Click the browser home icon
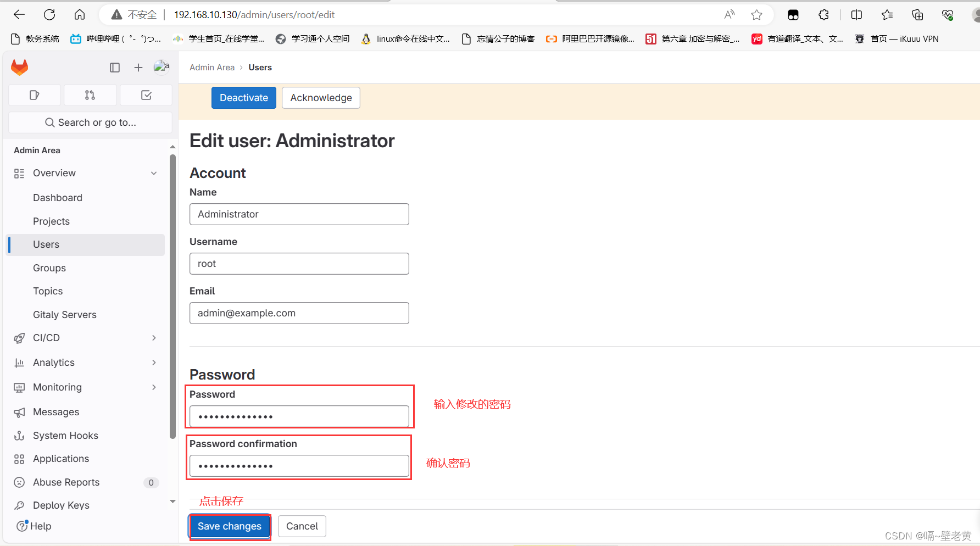 [x=80, y=15]
